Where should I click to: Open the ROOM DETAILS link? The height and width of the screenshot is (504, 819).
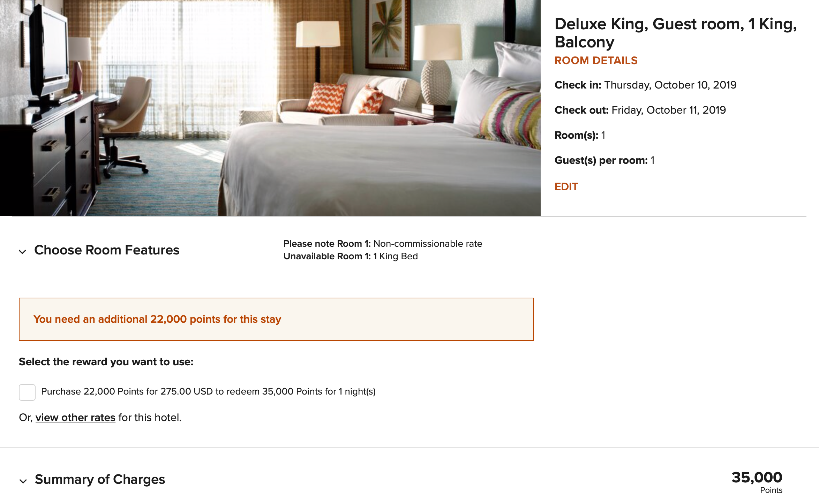point(596,61)
